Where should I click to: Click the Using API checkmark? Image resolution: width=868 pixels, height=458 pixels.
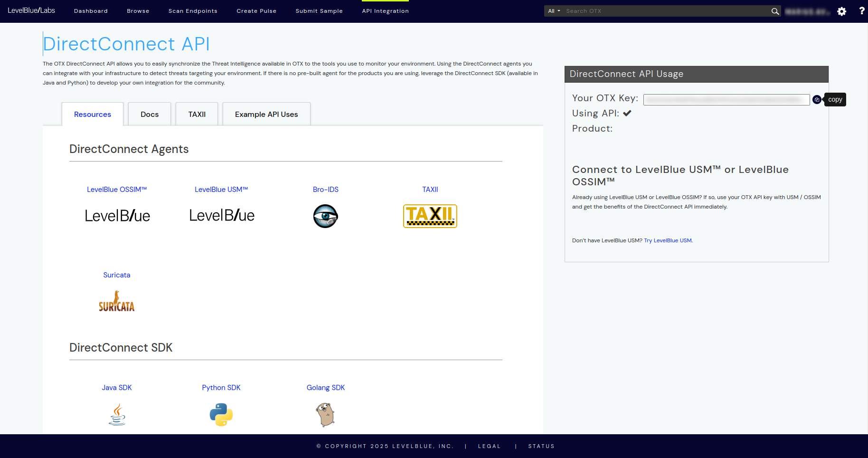pos(627,113)
